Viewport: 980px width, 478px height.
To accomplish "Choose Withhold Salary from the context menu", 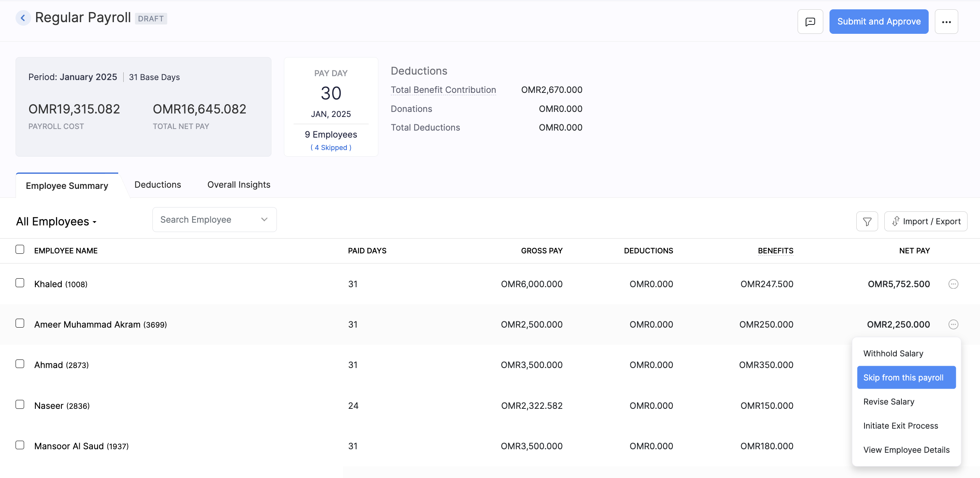I will [x=893, y=353].
